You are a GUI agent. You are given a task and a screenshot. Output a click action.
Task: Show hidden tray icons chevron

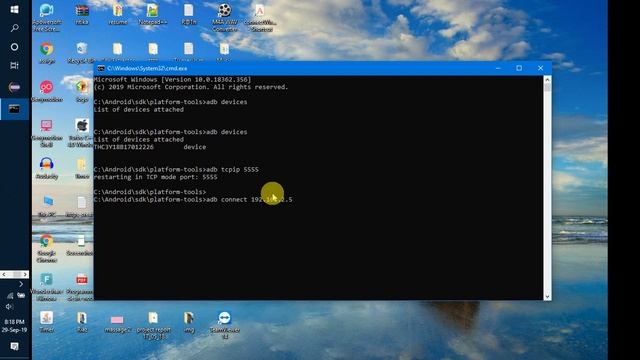21,284
